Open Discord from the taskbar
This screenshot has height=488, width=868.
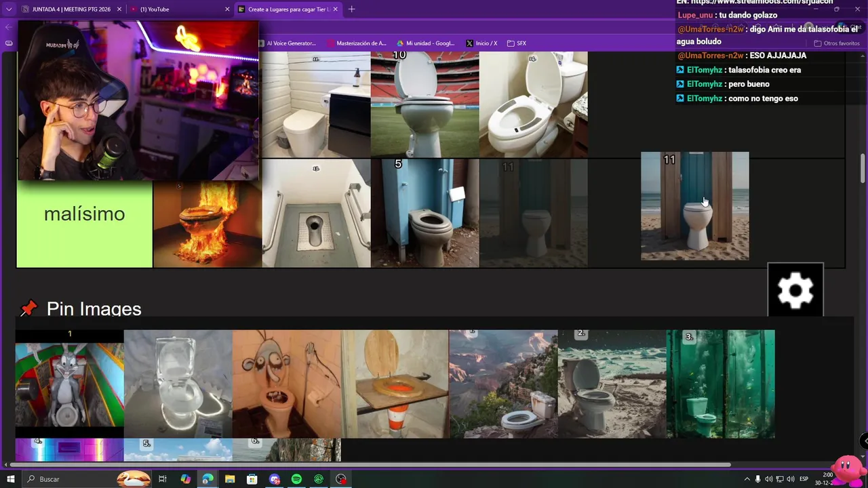275,479
